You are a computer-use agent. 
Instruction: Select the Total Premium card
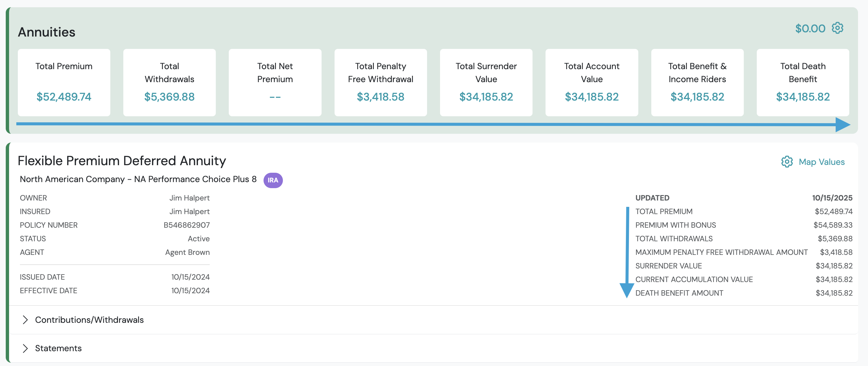64,82
